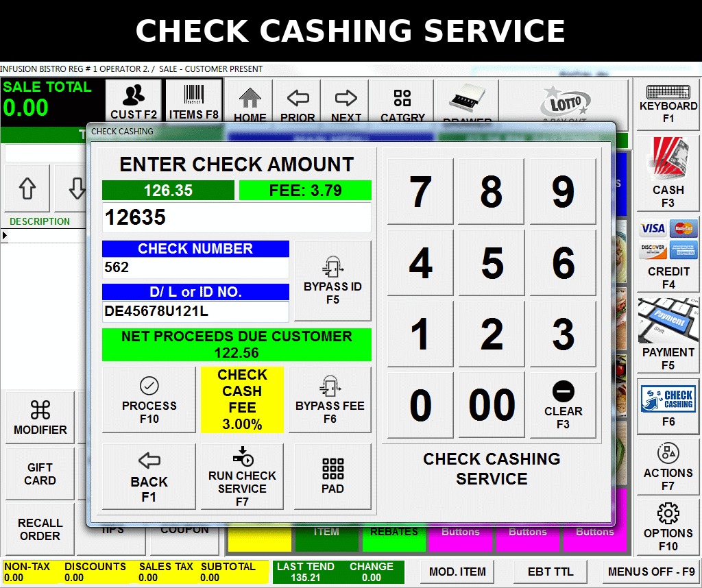702x588 pixels.
Task: Clear the entry with Clear F3
Action: (x=563, y=405)
